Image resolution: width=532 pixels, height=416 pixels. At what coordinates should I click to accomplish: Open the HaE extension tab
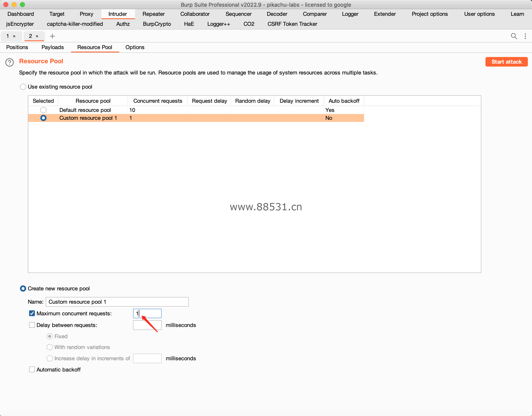pyautogui.click(x=189, y=24)
